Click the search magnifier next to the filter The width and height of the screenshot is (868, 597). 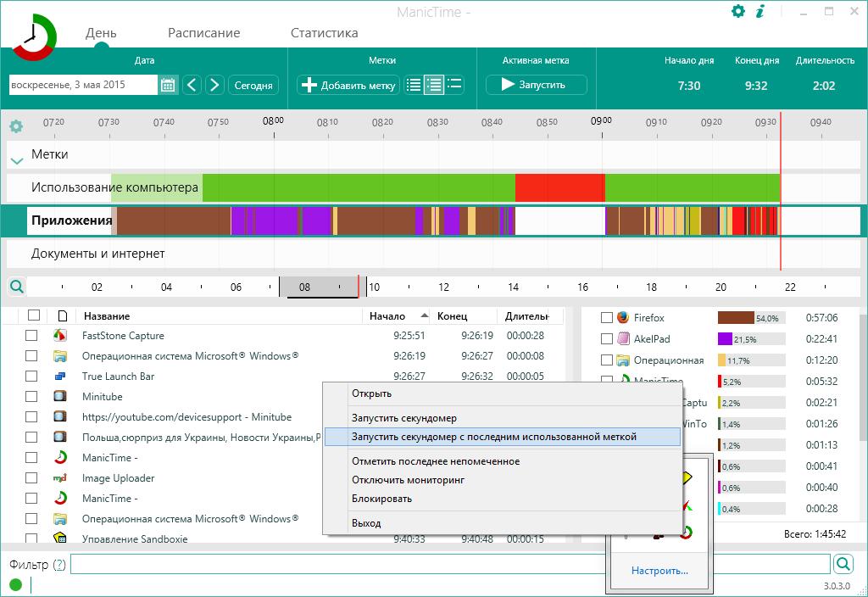click(843, 564)
